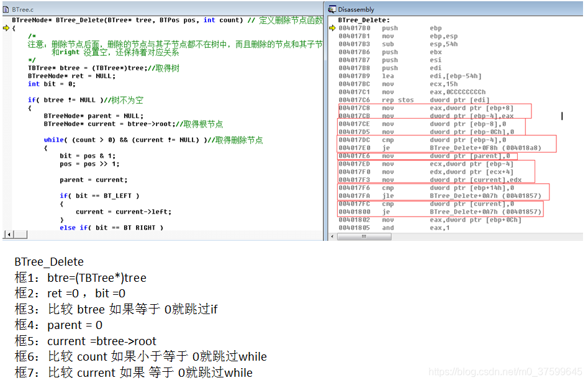The image size is (588, 383).
Task: Click disassembly line 00401805 and eax,1
Action: [x=394, y=228]
